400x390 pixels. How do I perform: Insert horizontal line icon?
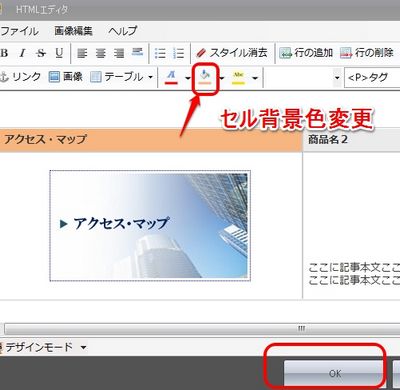point(137,52)
